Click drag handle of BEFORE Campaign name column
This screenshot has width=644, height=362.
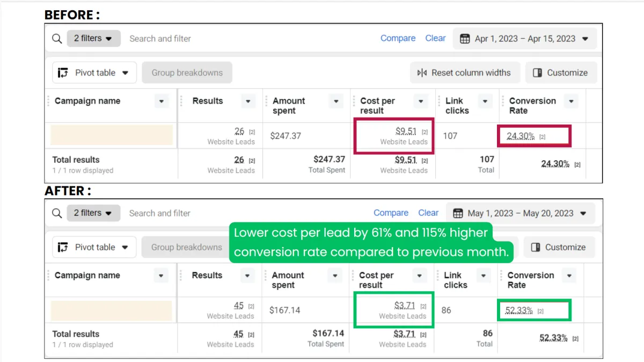pyautogui.click(x=49, y=101)
